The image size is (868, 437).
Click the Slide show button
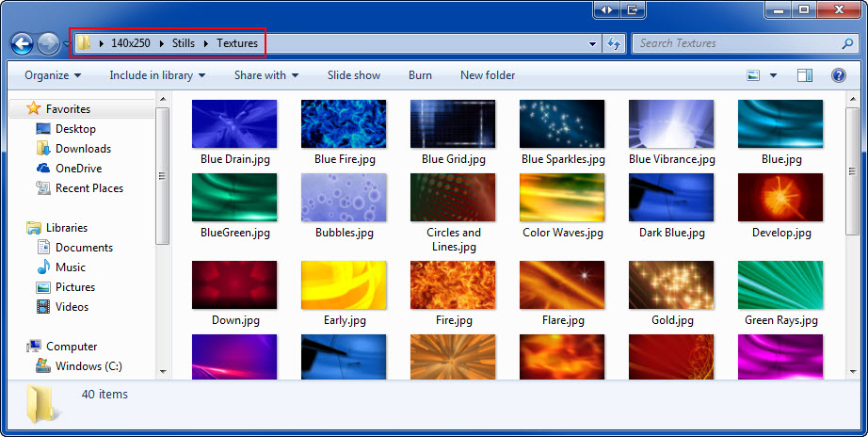click(354, 75)
